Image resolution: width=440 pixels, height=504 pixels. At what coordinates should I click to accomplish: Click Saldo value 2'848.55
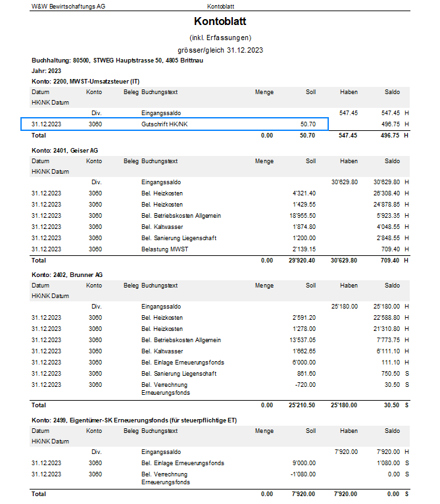(388, 238)
